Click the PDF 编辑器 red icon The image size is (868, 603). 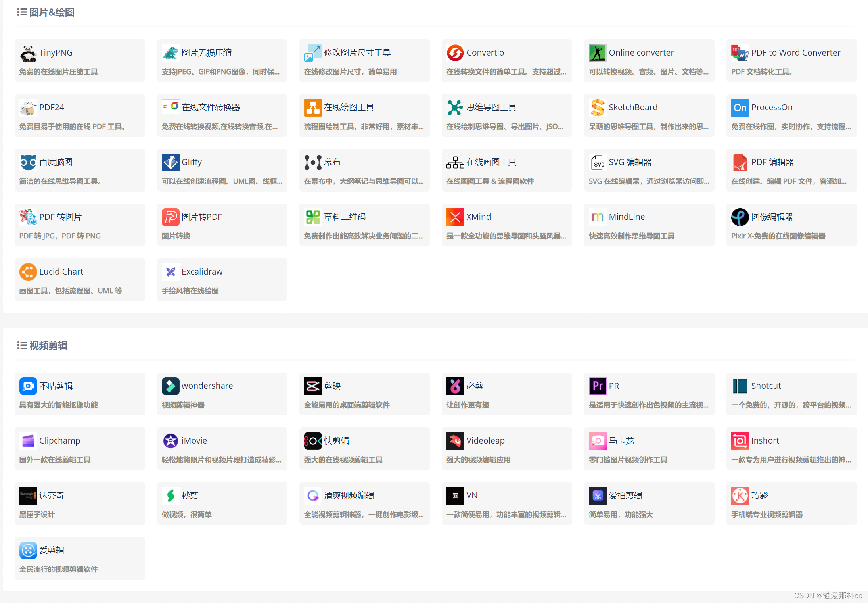pyautogui.click(x=740, y=162)
